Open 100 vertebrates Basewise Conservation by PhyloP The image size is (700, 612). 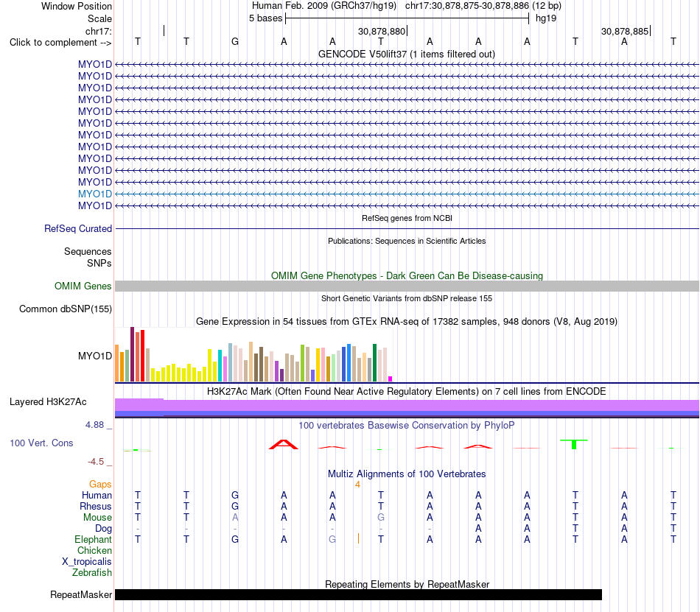tap(407, 425)
